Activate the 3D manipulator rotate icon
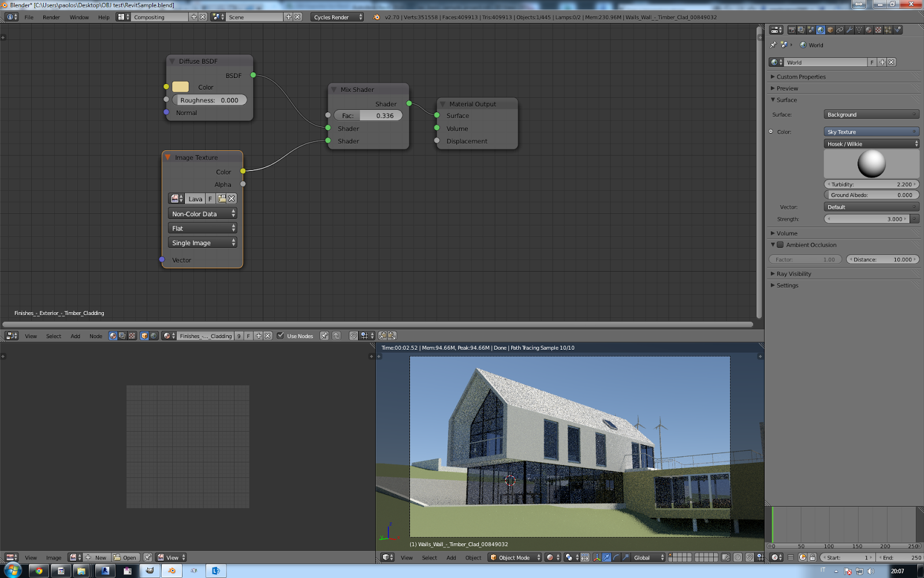The height and width of the screenshot is (578, 924). pyautogui.click(x=616, y=558)
